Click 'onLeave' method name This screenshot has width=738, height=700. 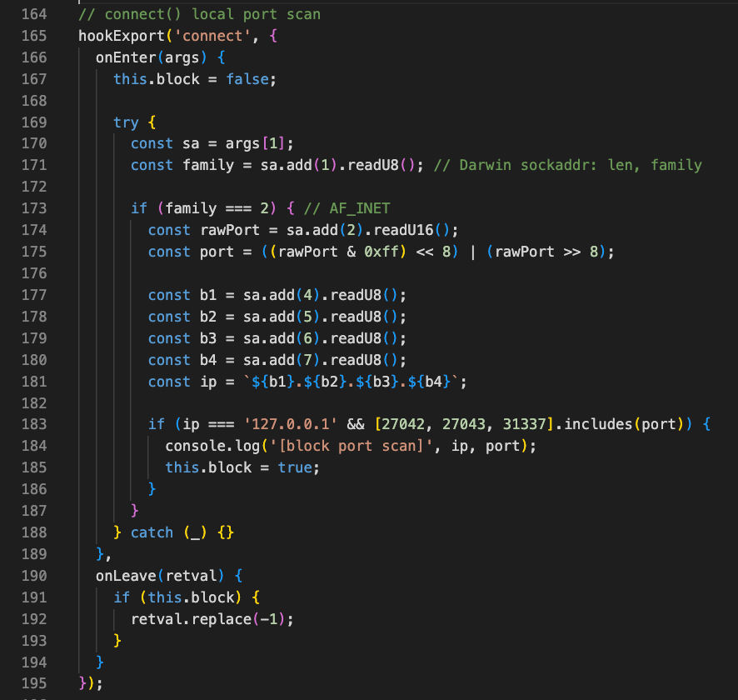tap(126, 575)
